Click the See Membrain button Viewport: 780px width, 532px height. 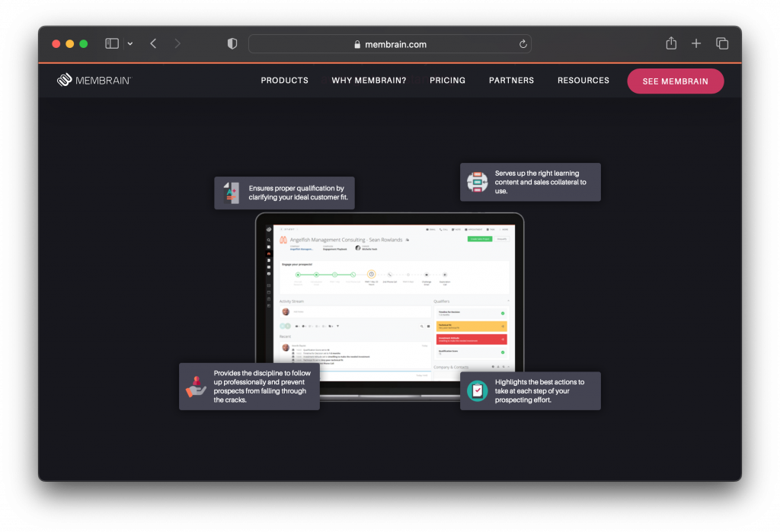(675, 81)
